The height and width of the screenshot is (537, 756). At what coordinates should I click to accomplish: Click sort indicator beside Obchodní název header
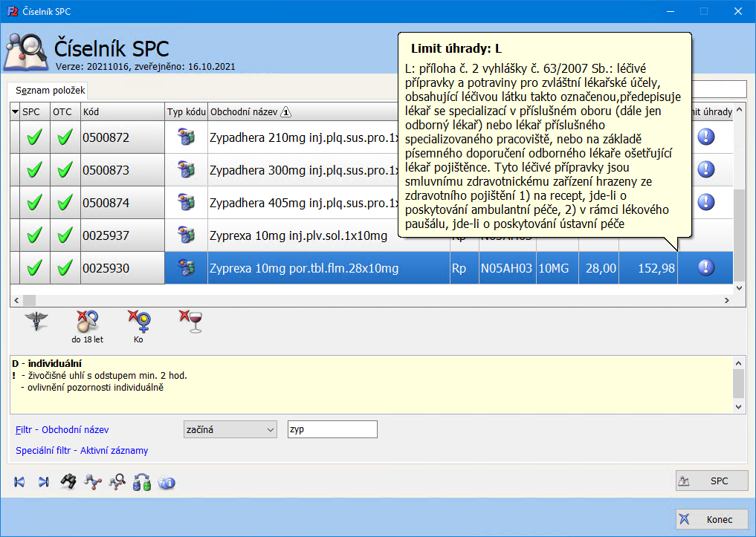point(286,112)
